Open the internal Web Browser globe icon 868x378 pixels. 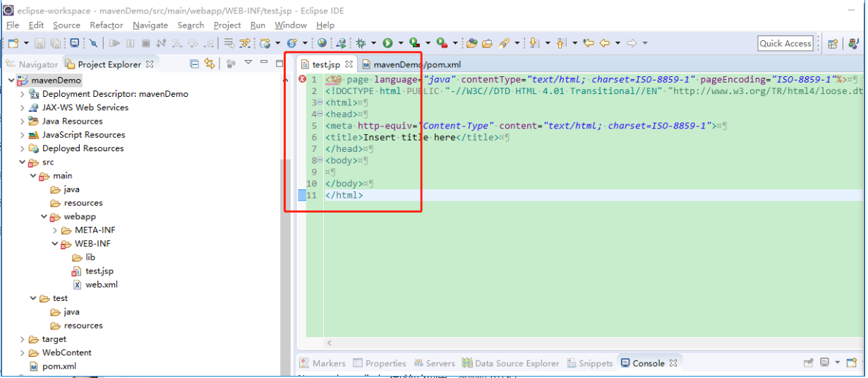coord(322,43)
